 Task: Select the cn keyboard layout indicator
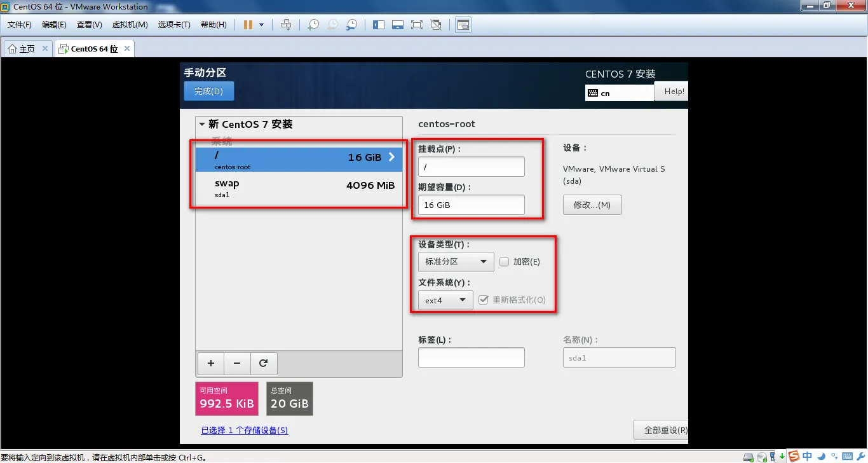point(620,93)
